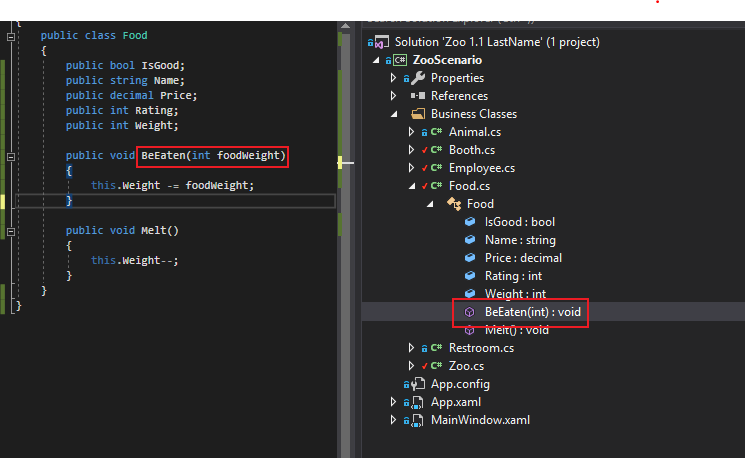Select BeEaten(int) : void in Solution Explorer

click(x=531, y=312)
